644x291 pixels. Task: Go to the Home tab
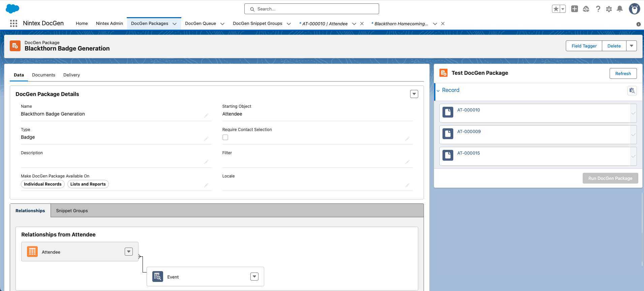pos(82,24)
